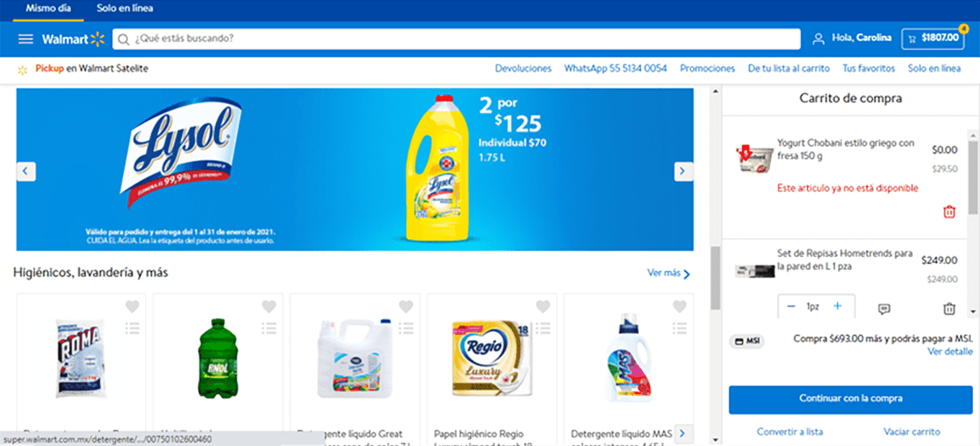This screenshot has height=446, width=980.
Task: Open the cart showing $1807.00
Action: coord(933,38)
